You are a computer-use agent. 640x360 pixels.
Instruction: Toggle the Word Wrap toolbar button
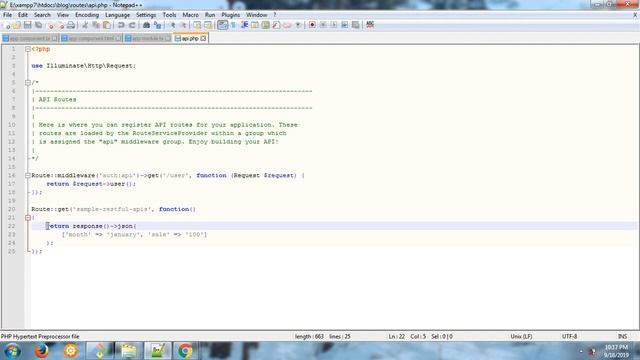pos(222,25)
